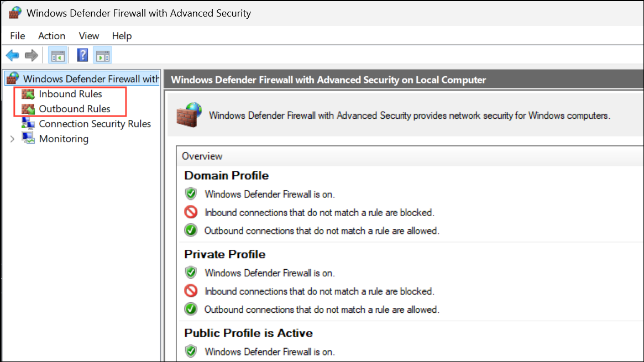Click the Inbound Rules brick wall icon
The width and height of the screenshot is (644, 362).
(28, 95)
